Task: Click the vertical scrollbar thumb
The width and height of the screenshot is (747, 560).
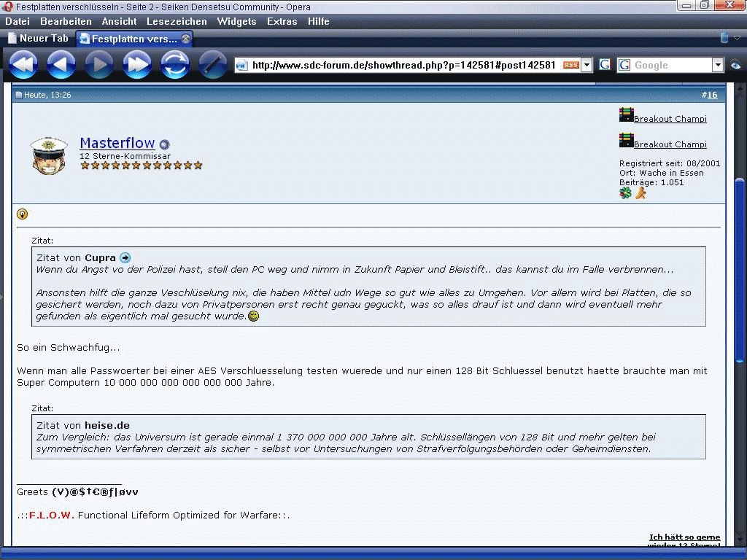Action: coord(740,270)
